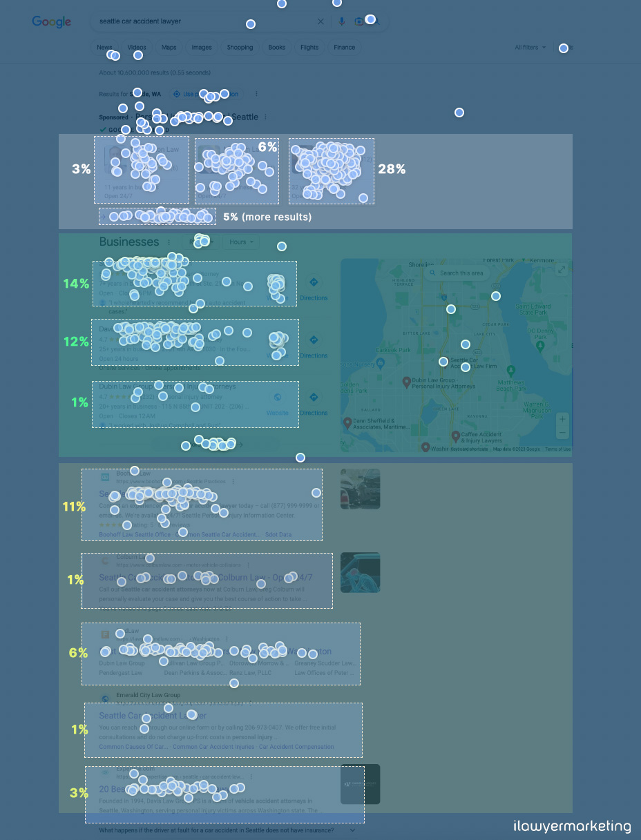Switch to the Flights filter tab
This screenshot has width=641, height=840.
point(309,48)
